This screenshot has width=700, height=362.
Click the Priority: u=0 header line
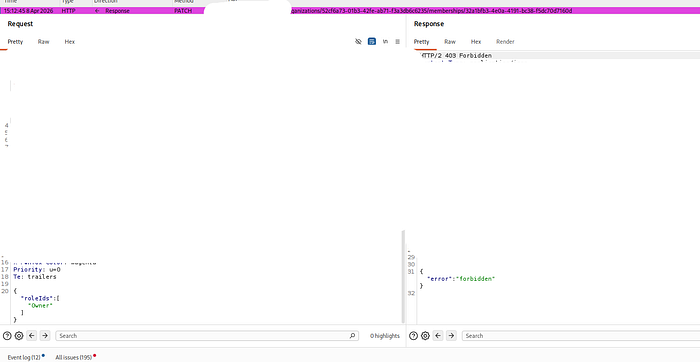37,270
